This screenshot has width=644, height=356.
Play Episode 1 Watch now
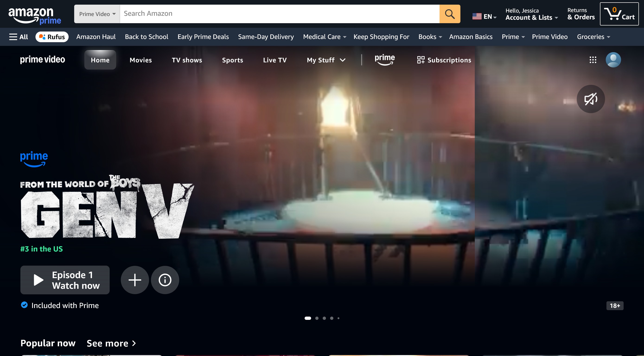[65, 280]
